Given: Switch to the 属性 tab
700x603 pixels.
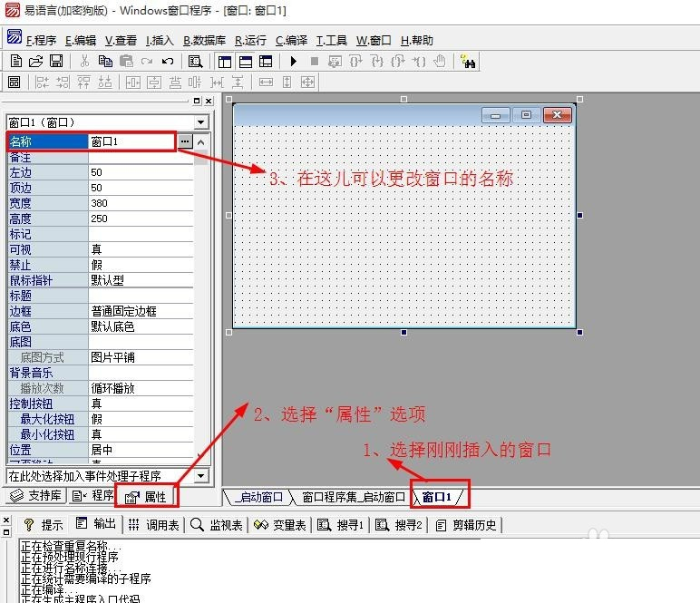Looking at the screenshot, I should (146, 497).
